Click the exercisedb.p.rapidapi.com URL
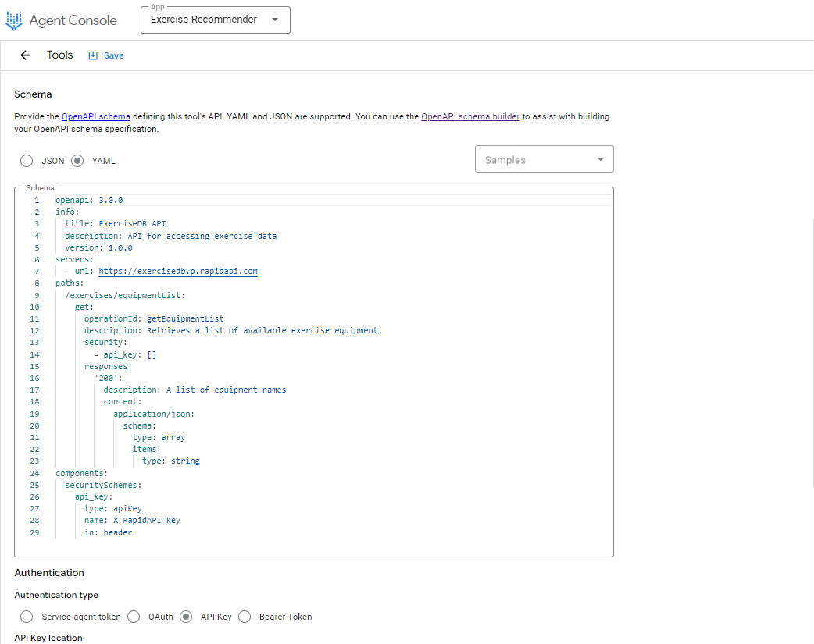The image size is (814, 644). coord(178,271)
